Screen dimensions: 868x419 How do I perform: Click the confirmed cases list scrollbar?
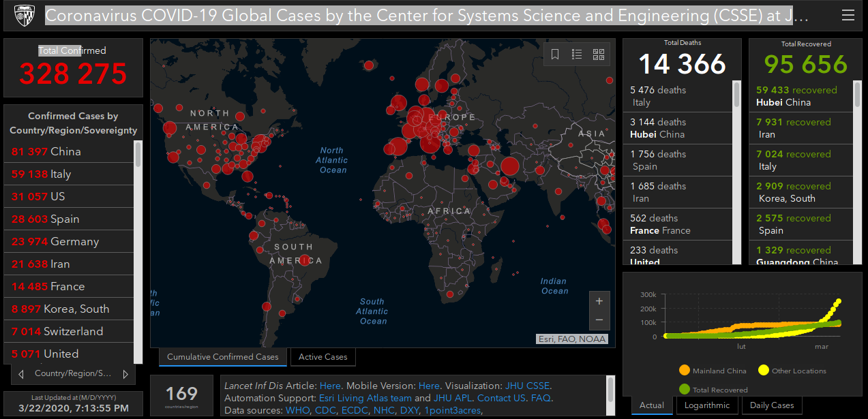138,251
